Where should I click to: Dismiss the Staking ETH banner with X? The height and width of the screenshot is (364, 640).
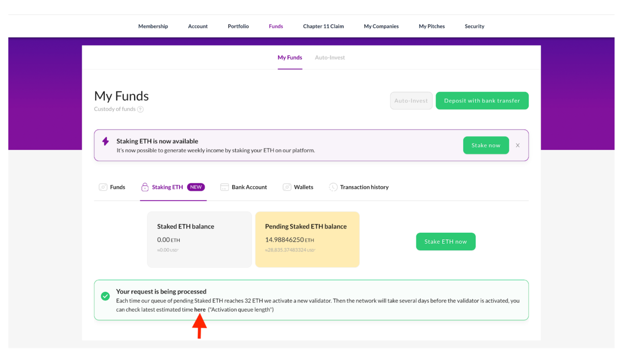[518, 145]
